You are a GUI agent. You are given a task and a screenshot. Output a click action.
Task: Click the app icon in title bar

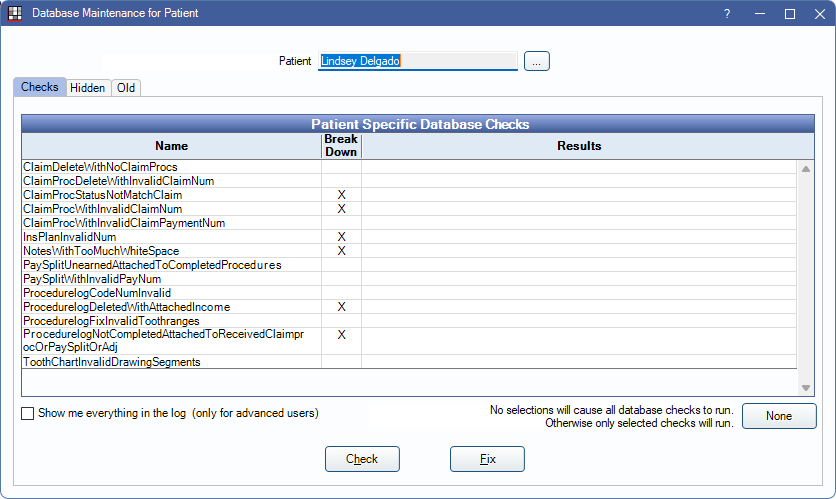click(15, 14)
